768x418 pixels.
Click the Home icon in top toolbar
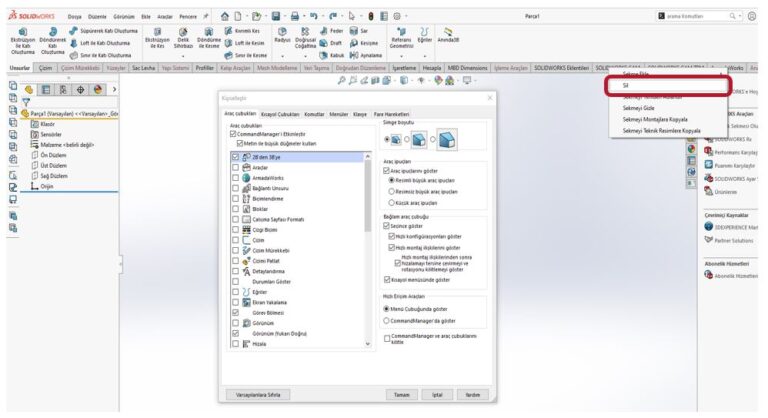224,16
